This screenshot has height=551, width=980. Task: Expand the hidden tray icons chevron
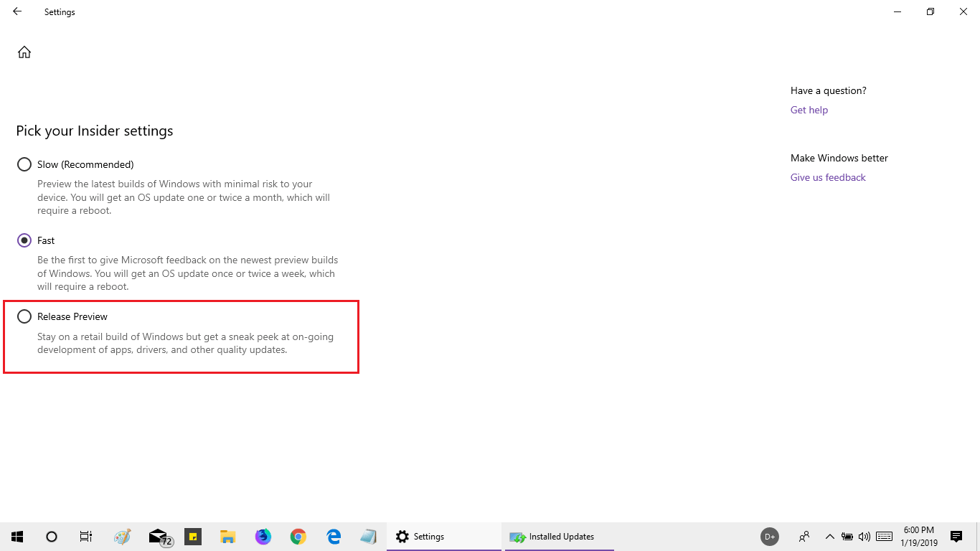pyautogui.click(x=829, y=536)
